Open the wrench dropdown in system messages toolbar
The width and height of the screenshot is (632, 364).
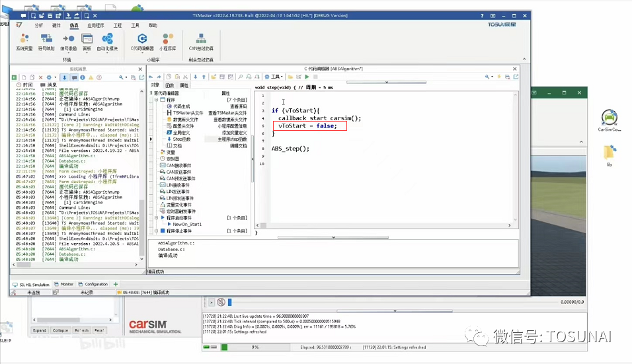click(122, 77)
